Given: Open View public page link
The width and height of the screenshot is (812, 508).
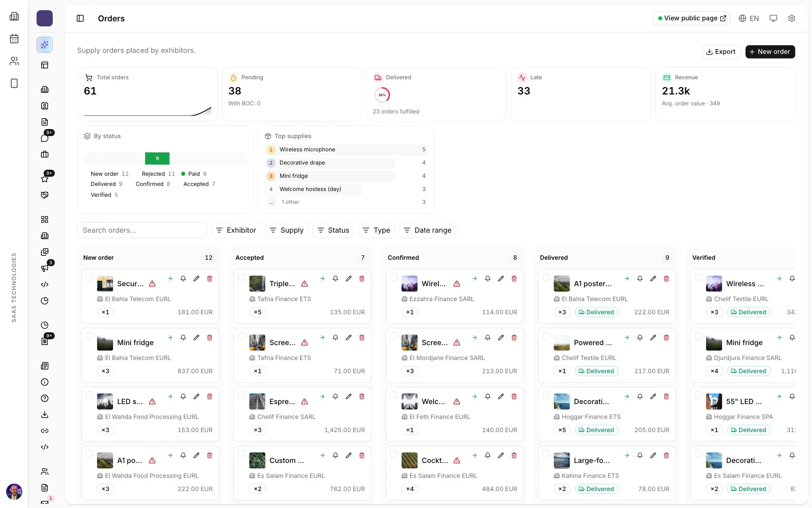Looking at the screenshot, I should point(691,18).
